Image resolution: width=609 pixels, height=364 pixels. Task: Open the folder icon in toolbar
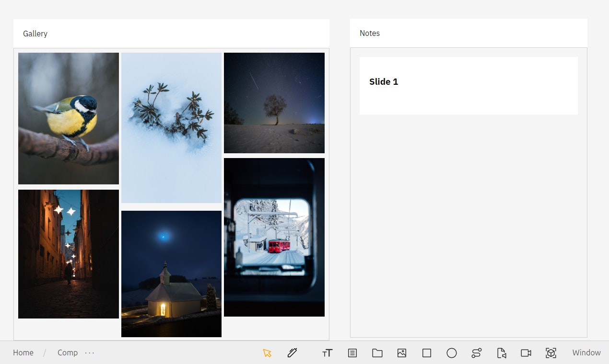tap(377, 353)
